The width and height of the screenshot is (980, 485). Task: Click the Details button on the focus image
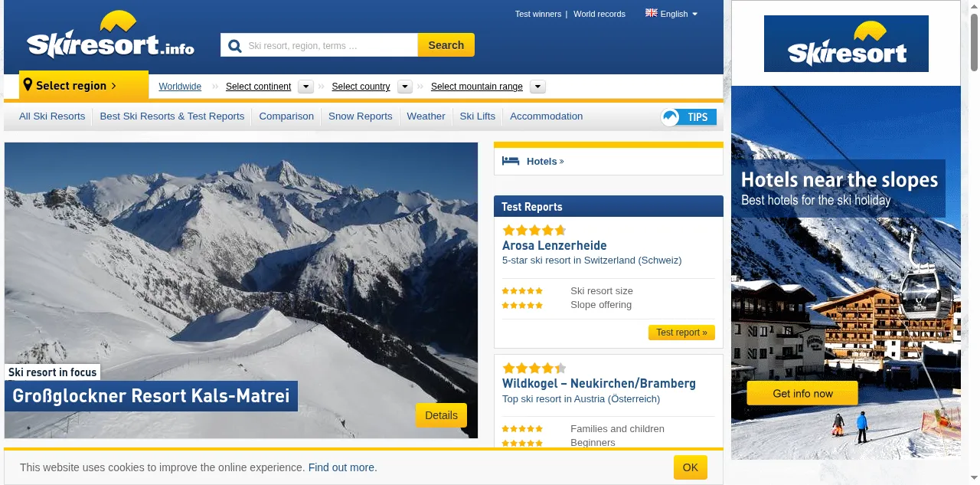coord(441,415)
